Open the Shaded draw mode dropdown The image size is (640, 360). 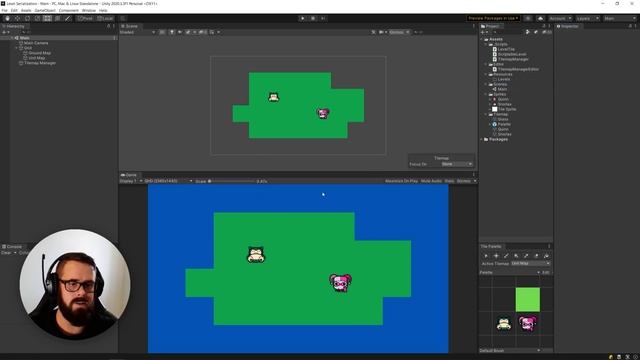(x=137, y=32)
